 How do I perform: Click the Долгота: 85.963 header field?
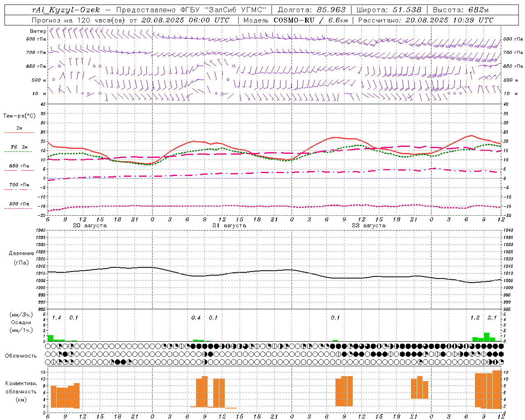pyautogui.click(x=312, y=10)
